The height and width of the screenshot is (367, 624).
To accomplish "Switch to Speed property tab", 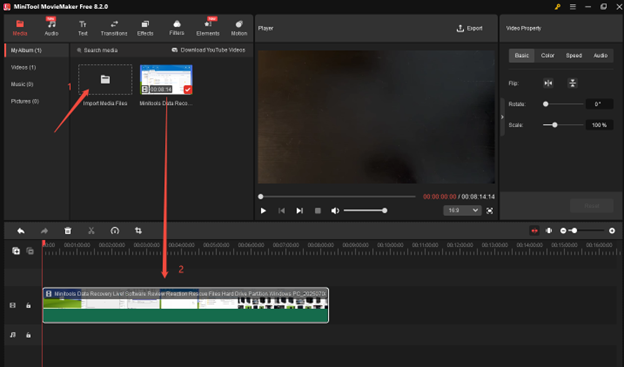I will 574,55.
